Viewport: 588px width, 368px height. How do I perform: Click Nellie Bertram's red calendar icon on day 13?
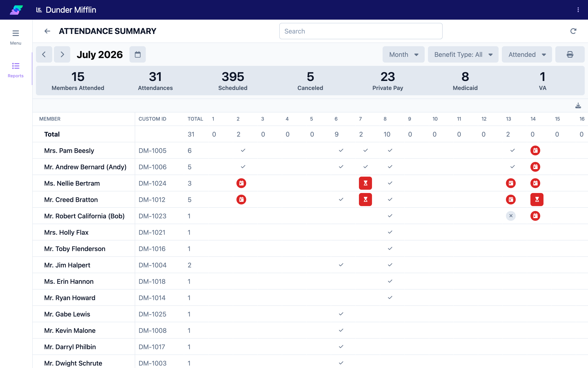(x=511, y=183)
